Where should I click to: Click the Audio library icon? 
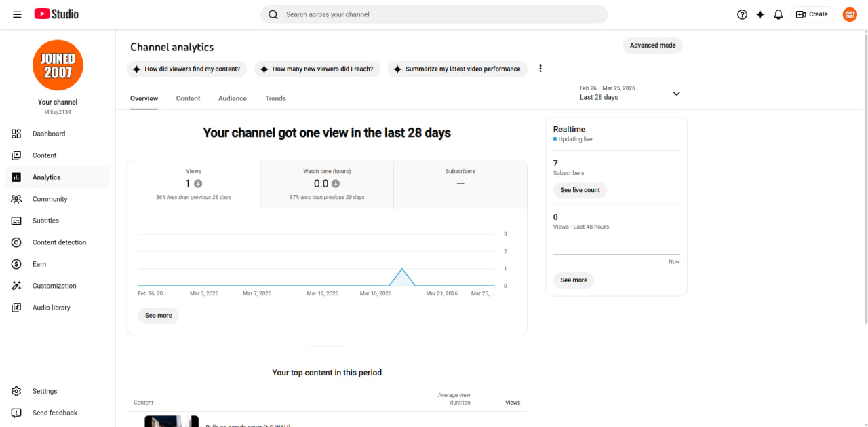click(x=16, y=308)
